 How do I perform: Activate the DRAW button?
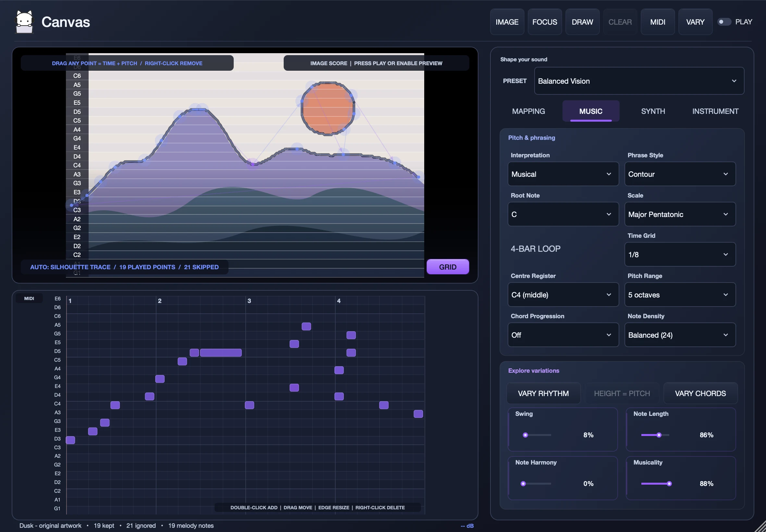(582, 22)
